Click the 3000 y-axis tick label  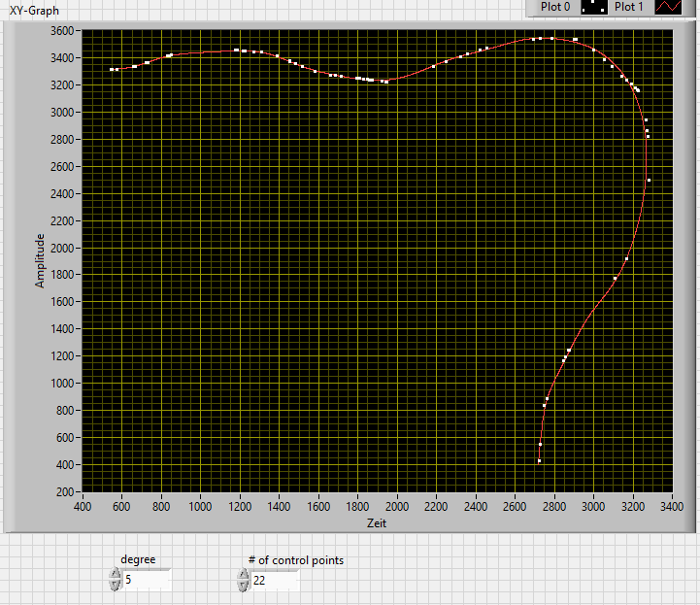tap(62, 112)
